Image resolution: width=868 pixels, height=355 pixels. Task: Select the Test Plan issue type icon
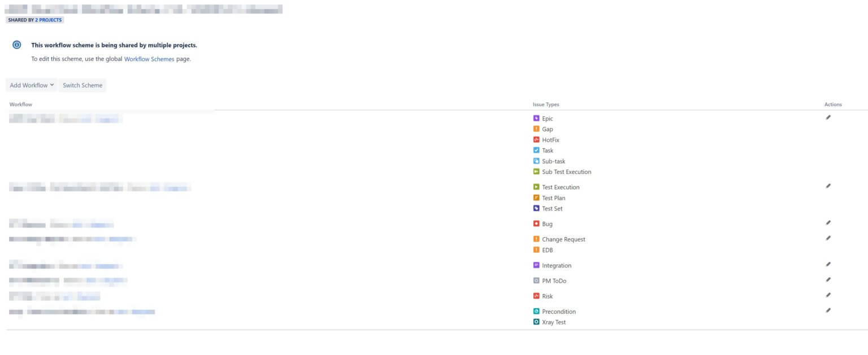pos(536,198)
